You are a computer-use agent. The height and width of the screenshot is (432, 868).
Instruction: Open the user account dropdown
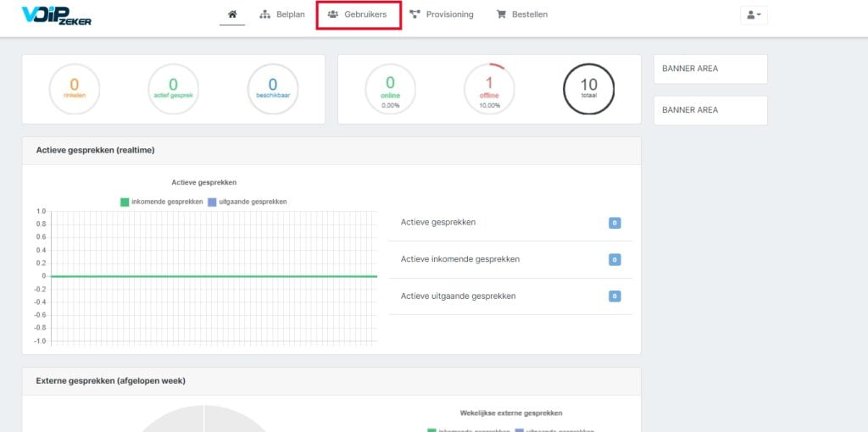[x=754, y=15]
